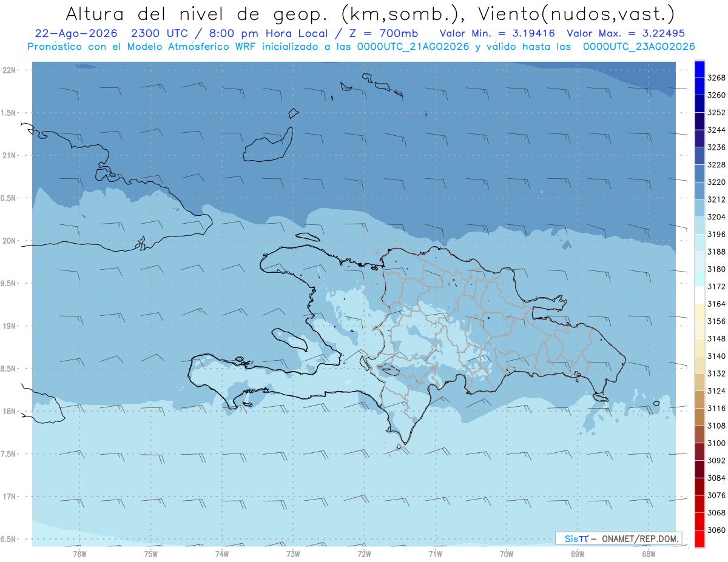Click the 'ONAMET/REP.DOM.' credit label
This screenshot has height=562, width=728.
pos(640,538)
